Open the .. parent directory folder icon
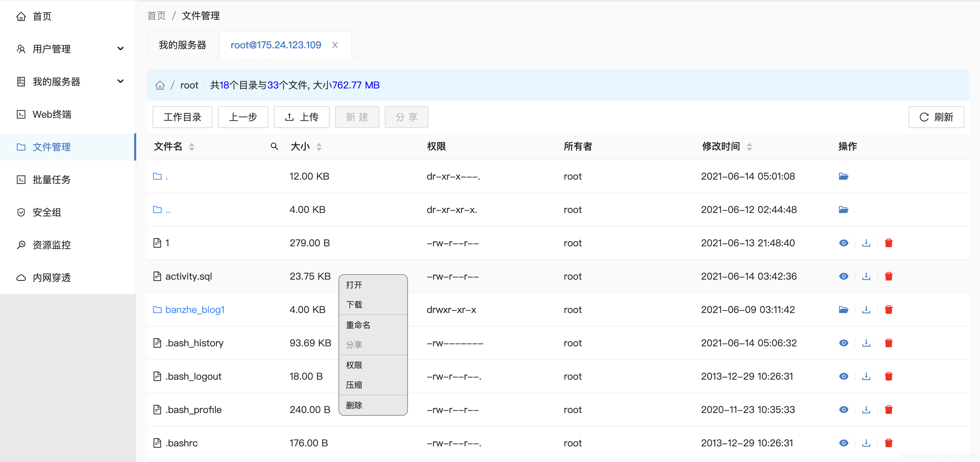This screenshot has width=980, height=462. 843,210
